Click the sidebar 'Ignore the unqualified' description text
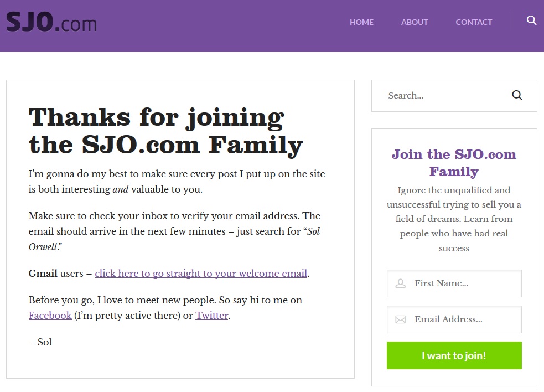Screen dimensions: 544x392 click(454, 219)
